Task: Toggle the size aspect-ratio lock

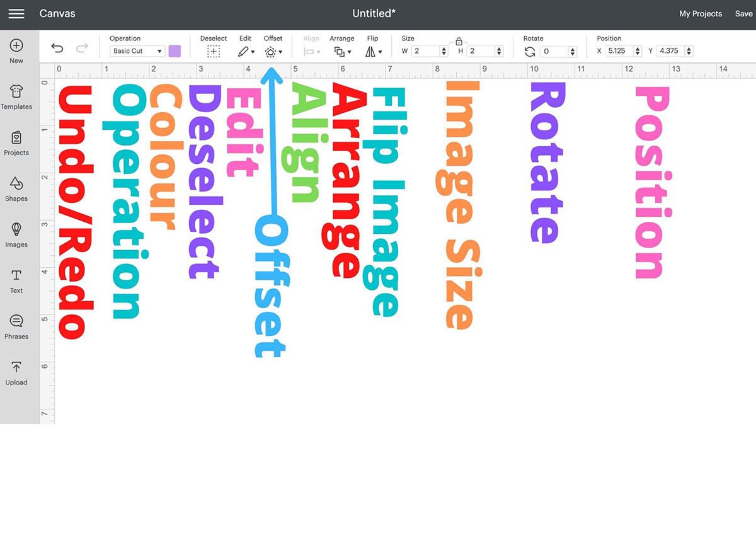Action: pos(459,41)
